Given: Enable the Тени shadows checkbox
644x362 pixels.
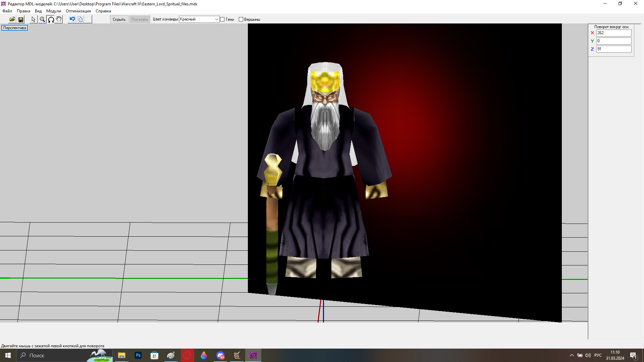Looking at the screenshot, I should (222, 19).
